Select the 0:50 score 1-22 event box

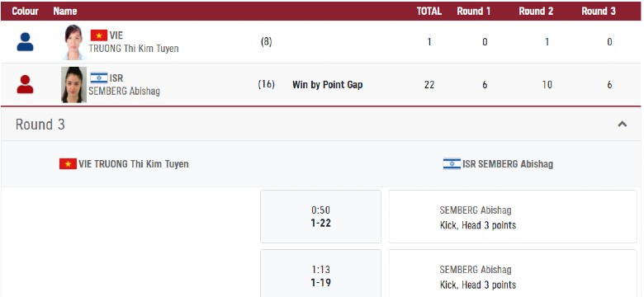point(321,217)
